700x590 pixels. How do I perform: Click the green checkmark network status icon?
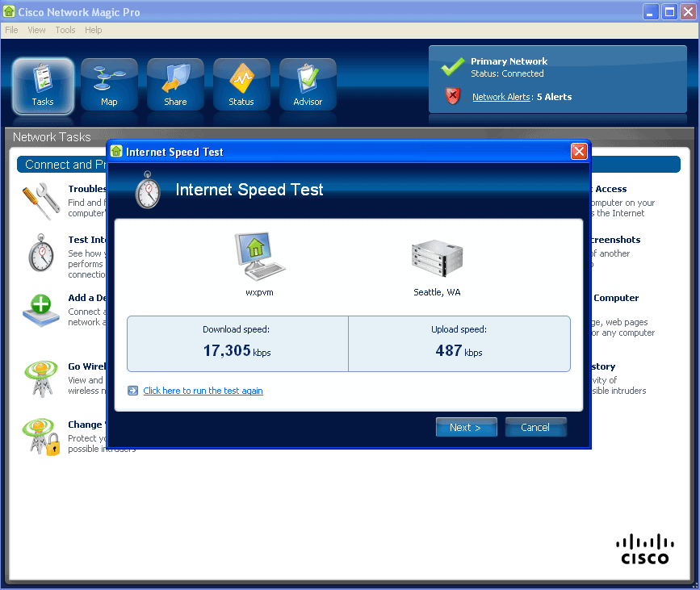pyautogui.click(x=452, y=67)
